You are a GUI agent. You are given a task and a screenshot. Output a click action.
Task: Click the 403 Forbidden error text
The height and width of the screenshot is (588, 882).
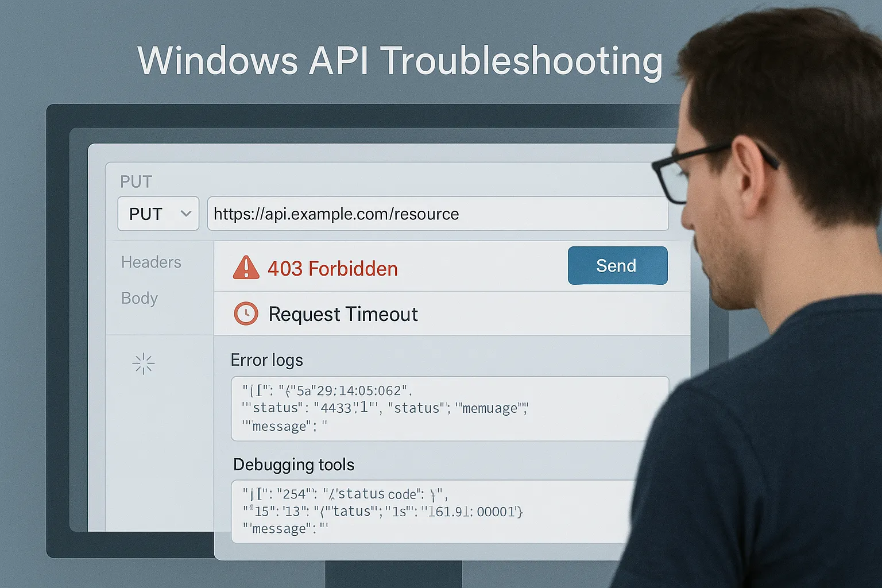332,269
